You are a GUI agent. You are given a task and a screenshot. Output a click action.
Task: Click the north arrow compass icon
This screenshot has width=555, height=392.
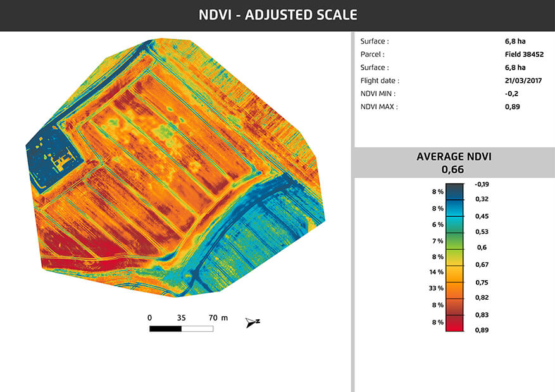click(253, 322)
